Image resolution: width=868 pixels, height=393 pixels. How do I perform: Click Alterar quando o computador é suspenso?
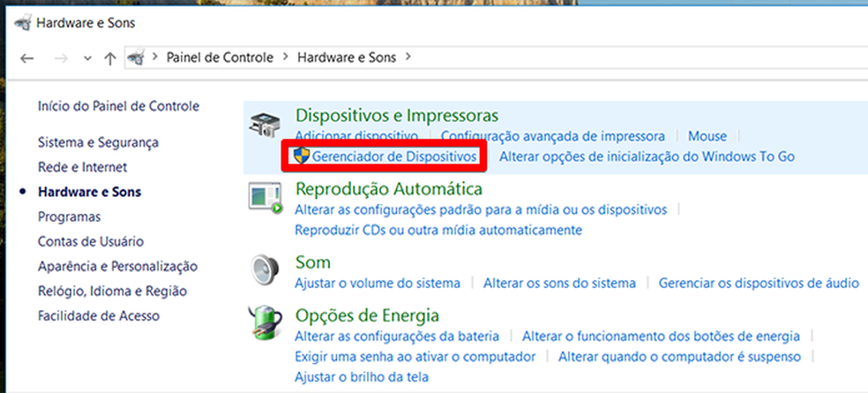[x=680, y=357]
